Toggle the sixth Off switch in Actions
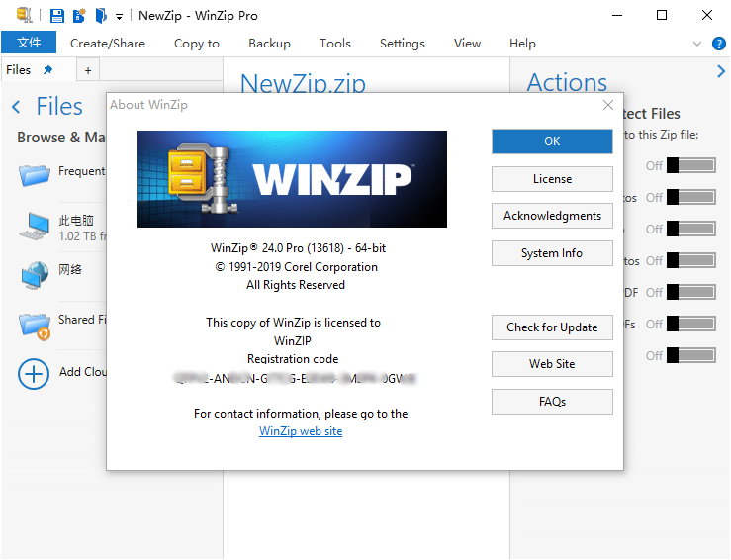Screen dimensions: 731x560 click(691, 325)
